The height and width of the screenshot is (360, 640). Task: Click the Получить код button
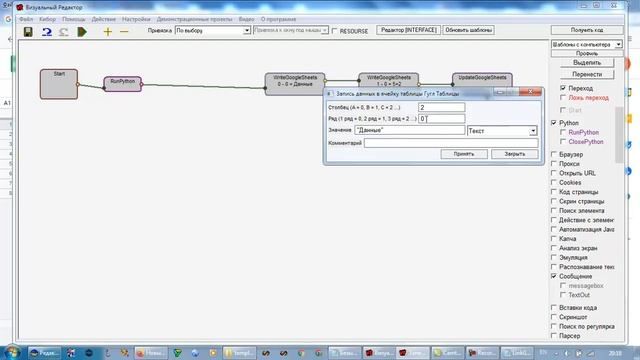[x=587, y=30]
